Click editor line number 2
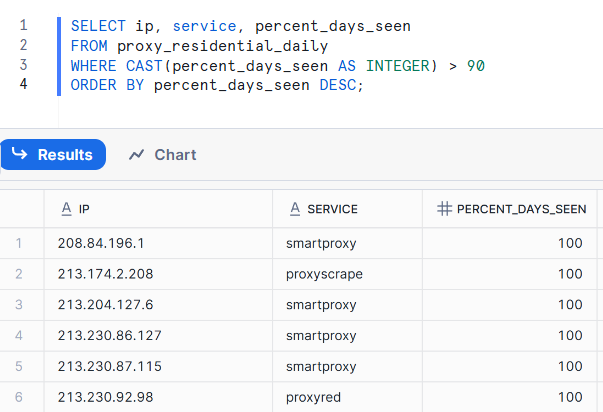Image resolution: width=603 pixels, height=412 pixels. tap(23, 45)
